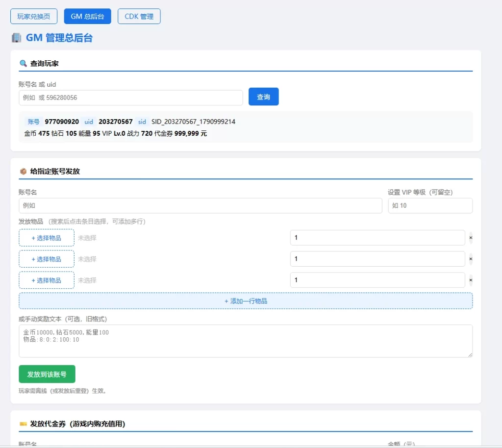
Task: Click the package icon beside 给指定账号发放
Action: (23, 171)
